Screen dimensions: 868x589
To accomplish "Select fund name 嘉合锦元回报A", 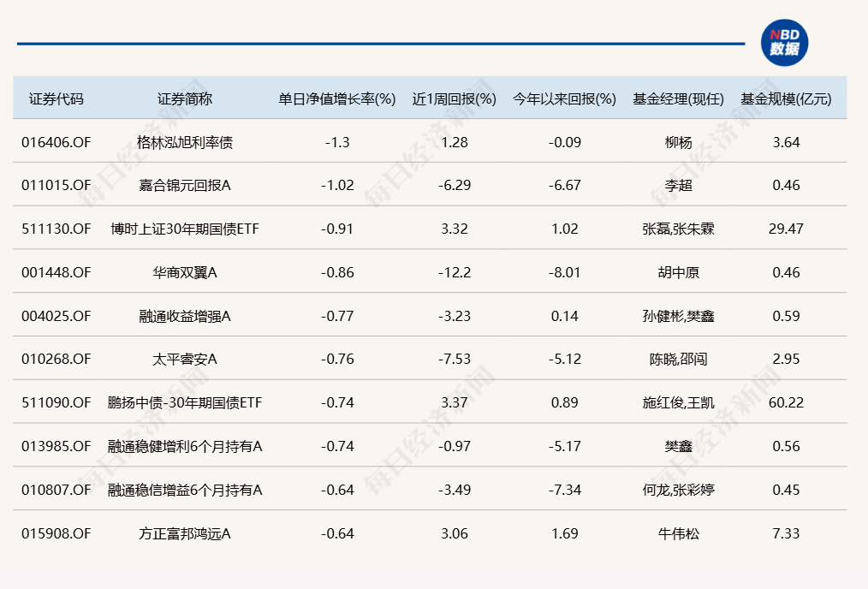I will click(184, 186).
